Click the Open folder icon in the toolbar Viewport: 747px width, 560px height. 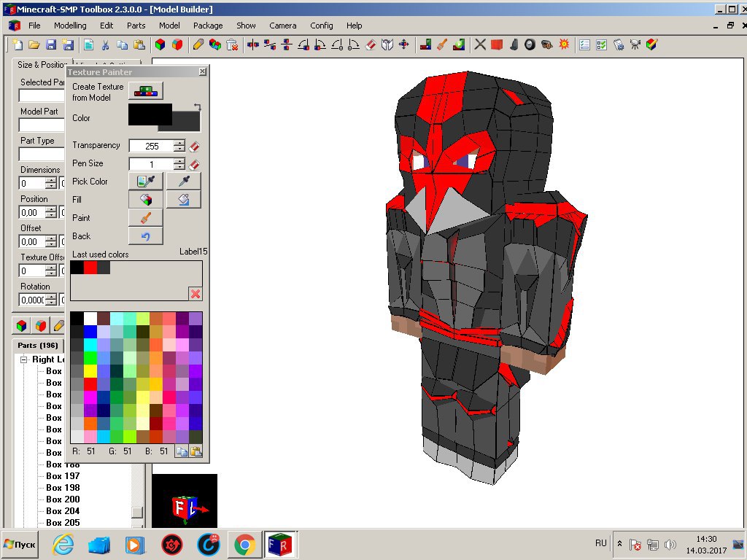point(34,44)
